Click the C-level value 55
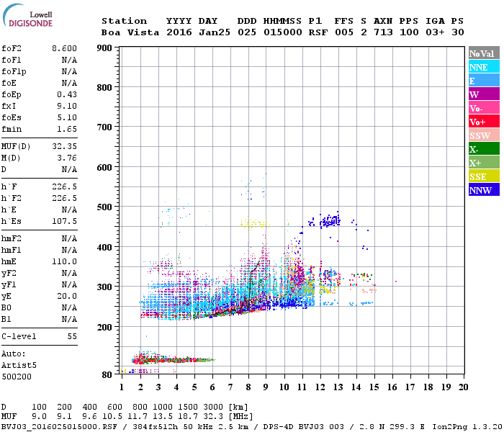The height and width of the screenshot is (432, 504). pyautogui.click(x=72, y=336)
